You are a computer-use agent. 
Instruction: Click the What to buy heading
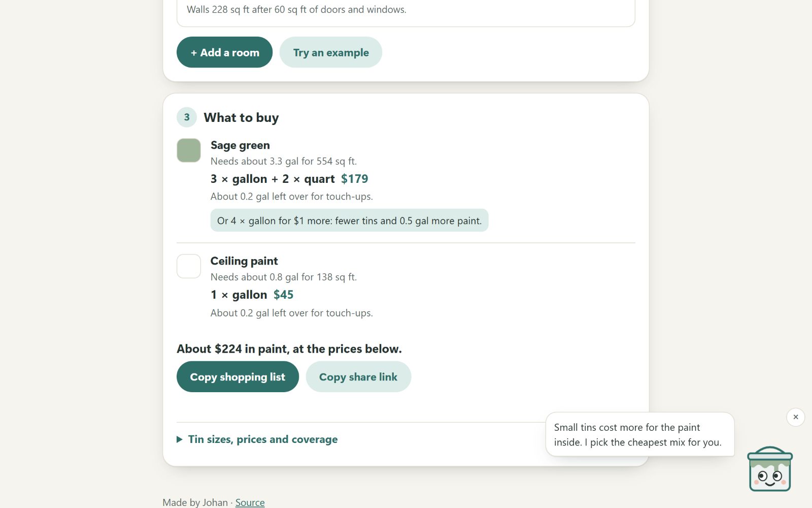241,118
